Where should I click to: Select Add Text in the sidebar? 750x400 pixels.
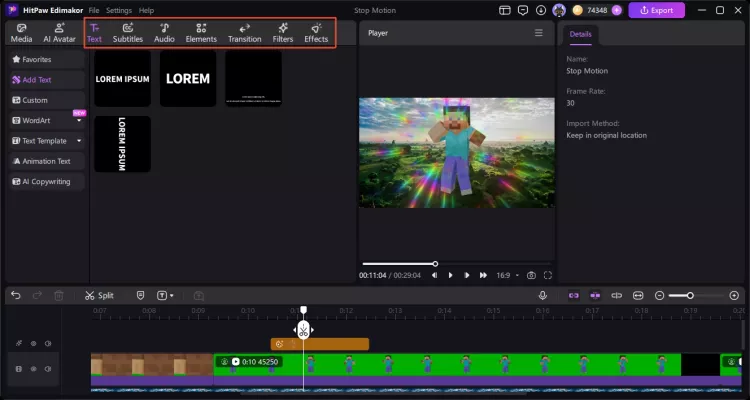coord(46,80)
